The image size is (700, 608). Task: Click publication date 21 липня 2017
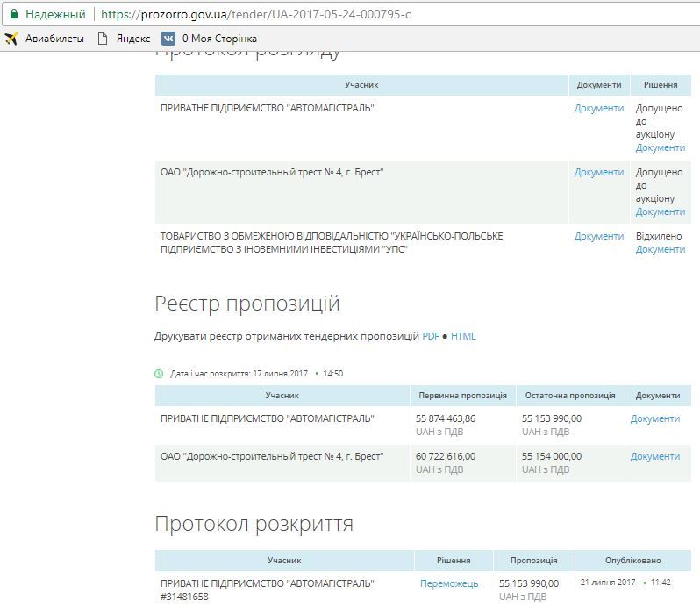[608, 583]
